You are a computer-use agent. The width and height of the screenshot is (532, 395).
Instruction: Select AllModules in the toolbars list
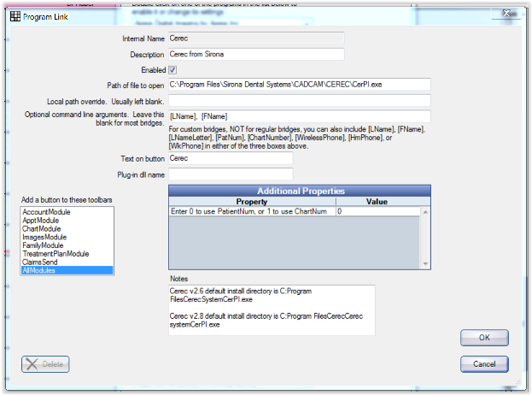coord(67,270)
